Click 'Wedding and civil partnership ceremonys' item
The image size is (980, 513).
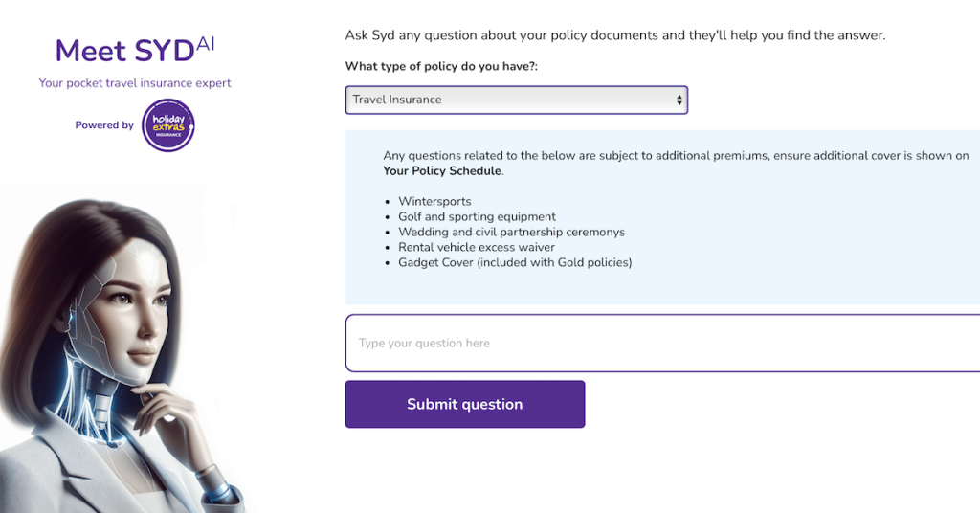[x=511, y=233]
